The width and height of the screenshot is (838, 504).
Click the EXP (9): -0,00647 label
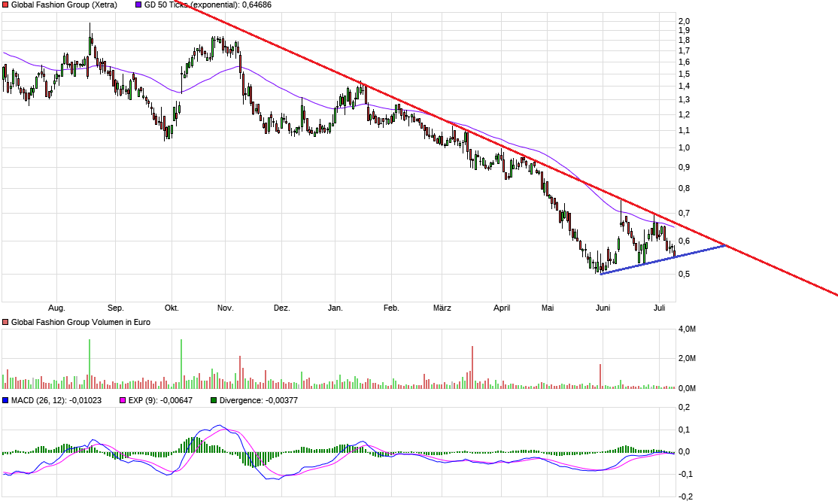160,400
